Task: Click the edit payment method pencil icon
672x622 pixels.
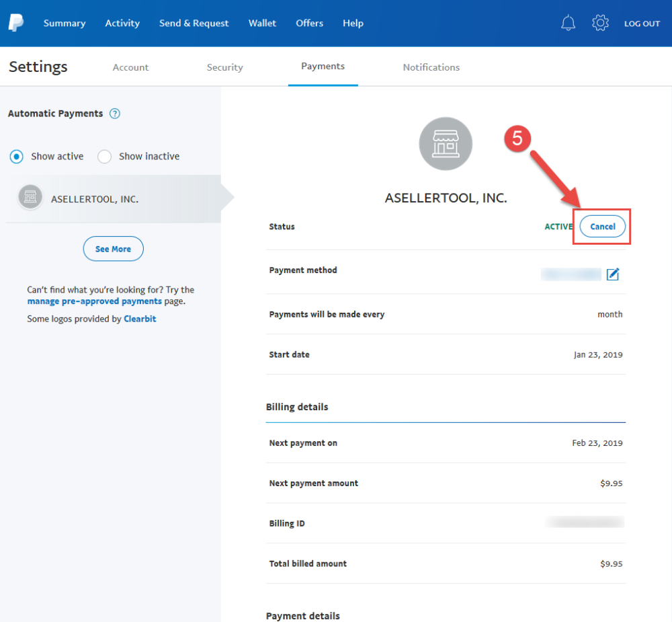Action: click(613, 274)
